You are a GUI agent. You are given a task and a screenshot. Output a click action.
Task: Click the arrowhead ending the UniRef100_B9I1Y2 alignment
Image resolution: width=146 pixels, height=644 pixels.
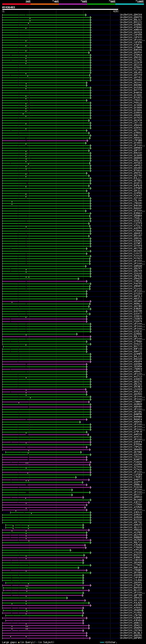click(91, 22)
